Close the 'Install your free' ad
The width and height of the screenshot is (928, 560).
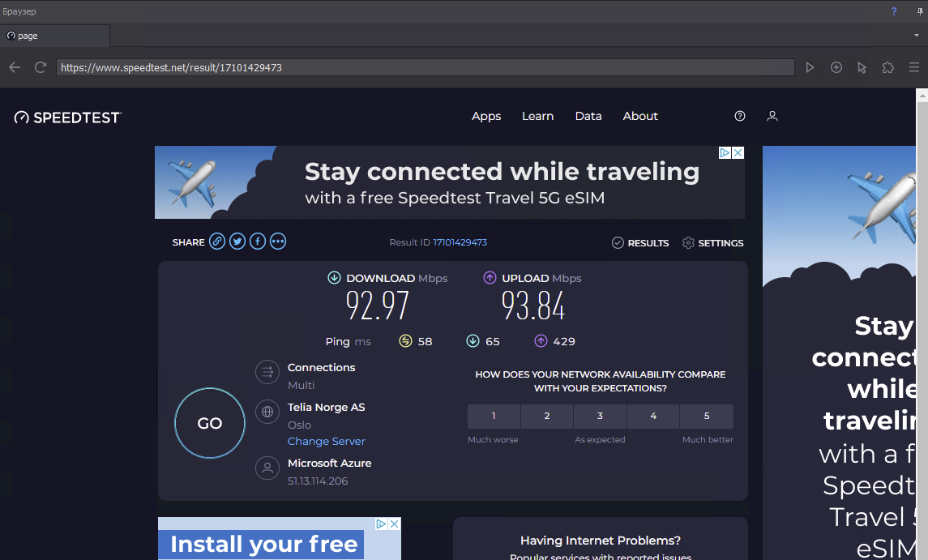tap(394, 524)
